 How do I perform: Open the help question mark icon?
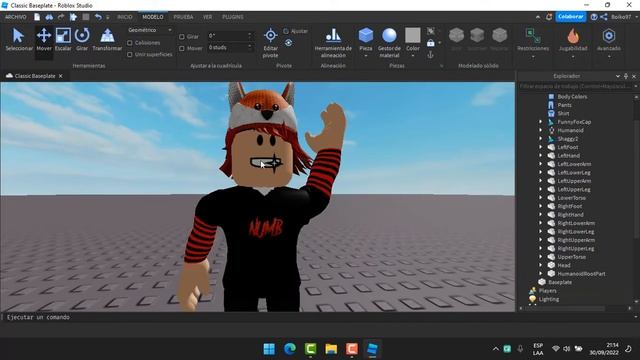[x=594, y=17]
